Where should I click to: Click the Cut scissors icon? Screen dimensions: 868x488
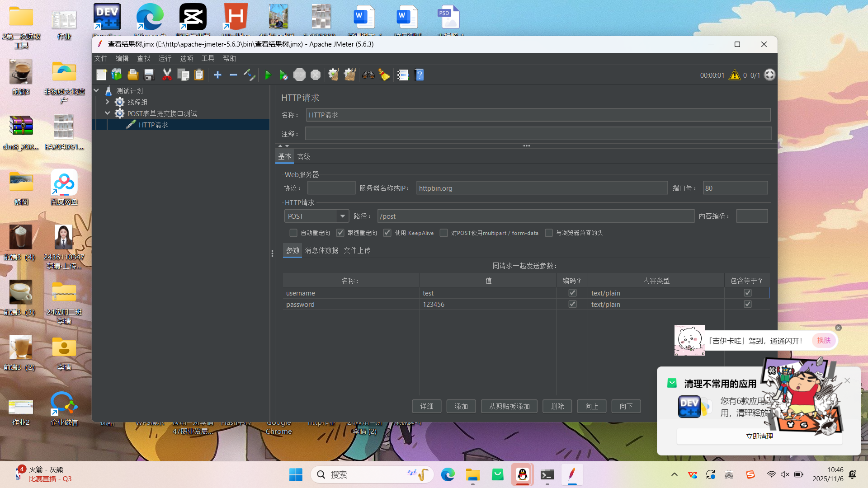(167, 75)
